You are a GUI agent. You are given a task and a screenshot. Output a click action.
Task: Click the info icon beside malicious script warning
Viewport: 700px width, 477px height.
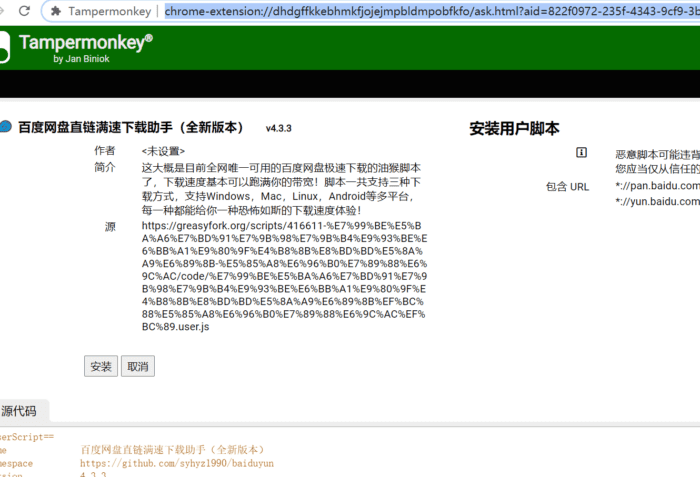[x=581, y=152]
